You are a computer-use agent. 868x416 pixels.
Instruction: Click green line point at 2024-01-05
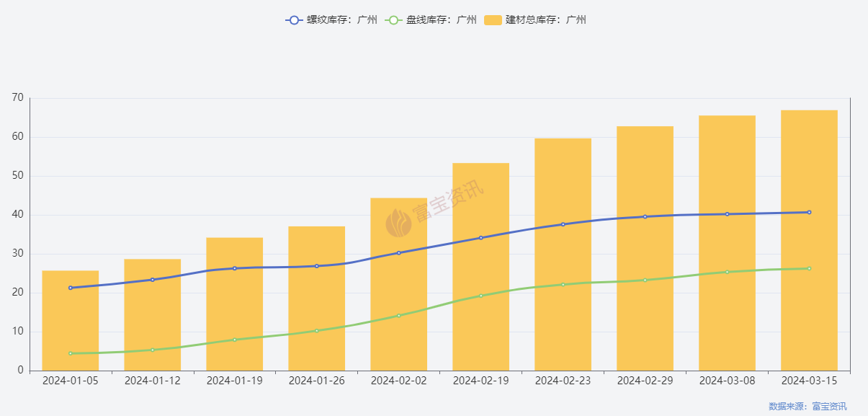[71, 353]
